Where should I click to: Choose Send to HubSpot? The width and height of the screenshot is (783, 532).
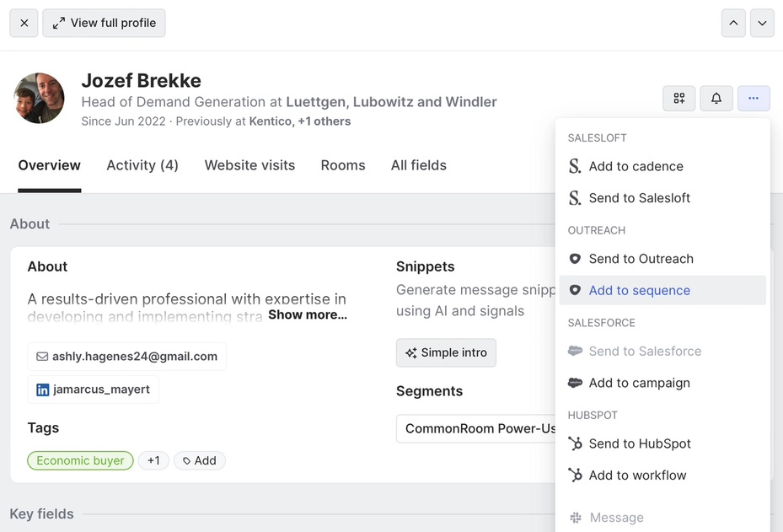point(662,443)
